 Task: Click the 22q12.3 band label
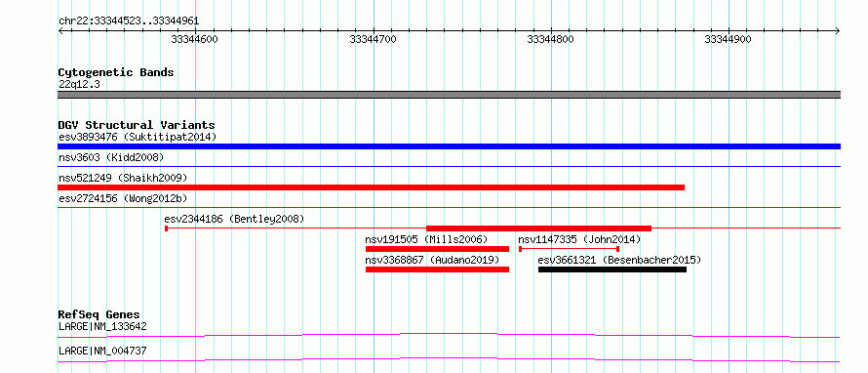point(79,85)
